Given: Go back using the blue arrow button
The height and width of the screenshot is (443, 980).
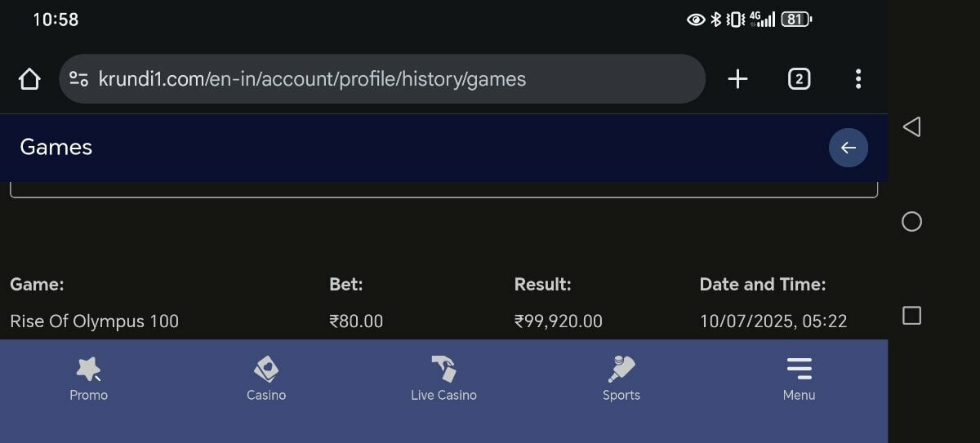Looking at the screenshot, I should [x=849, y=148].
